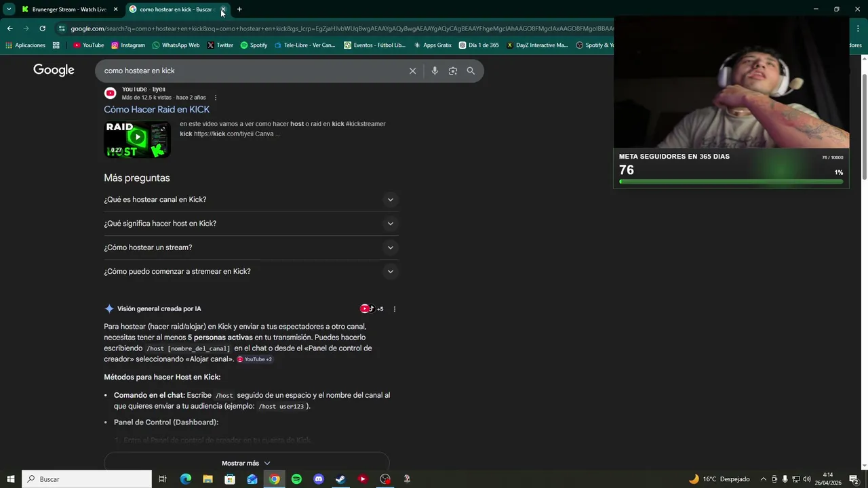Image resolution: width=868 pixels, height=488 pixels.
Task: Close the Brunenger Stream tab
Action: pos(115,9)
